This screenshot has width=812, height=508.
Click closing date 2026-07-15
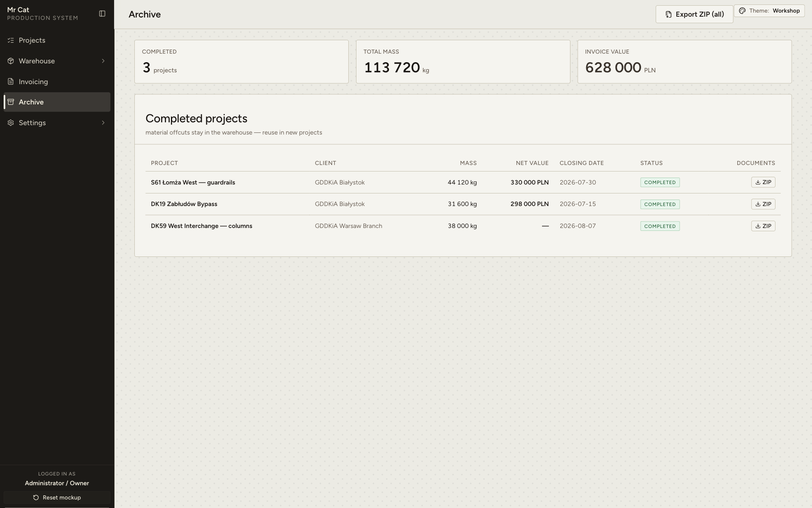pyautogui.click(x=578, y=204)
